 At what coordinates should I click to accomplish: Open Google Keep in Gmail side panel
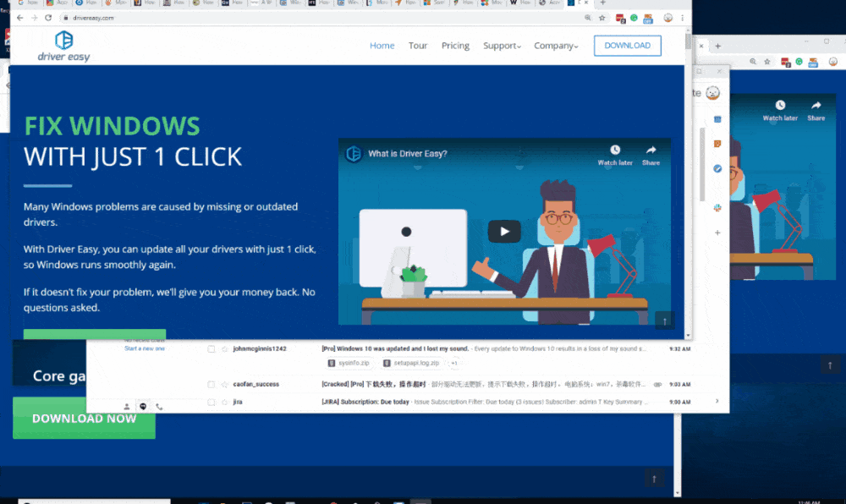click(x=717, y=144)
